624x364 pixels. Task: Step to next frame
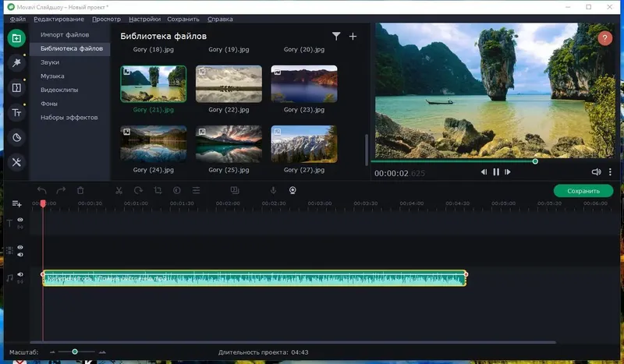(x=508, y=171)
